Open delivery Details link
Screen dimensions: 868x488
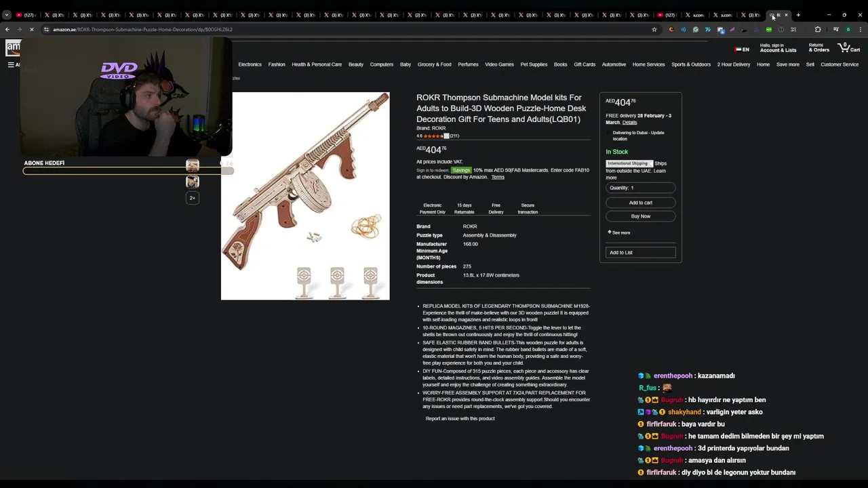coord(629,123)
